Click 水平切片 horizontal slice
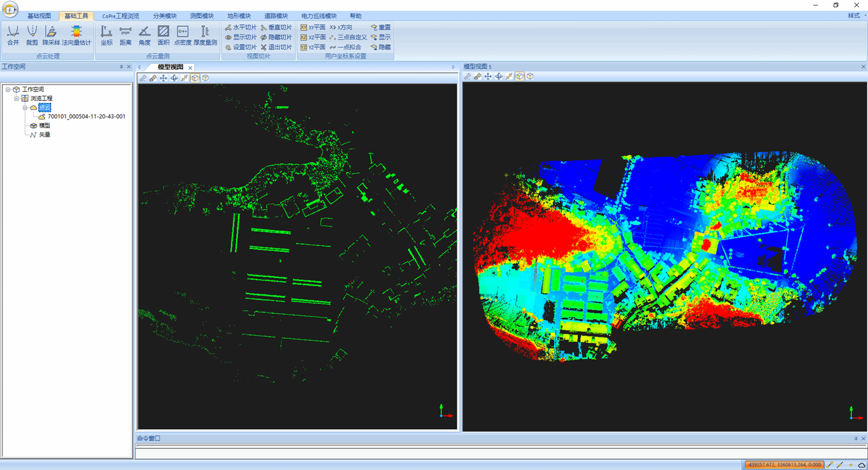 pyautogui.click(x=241, y=28)
